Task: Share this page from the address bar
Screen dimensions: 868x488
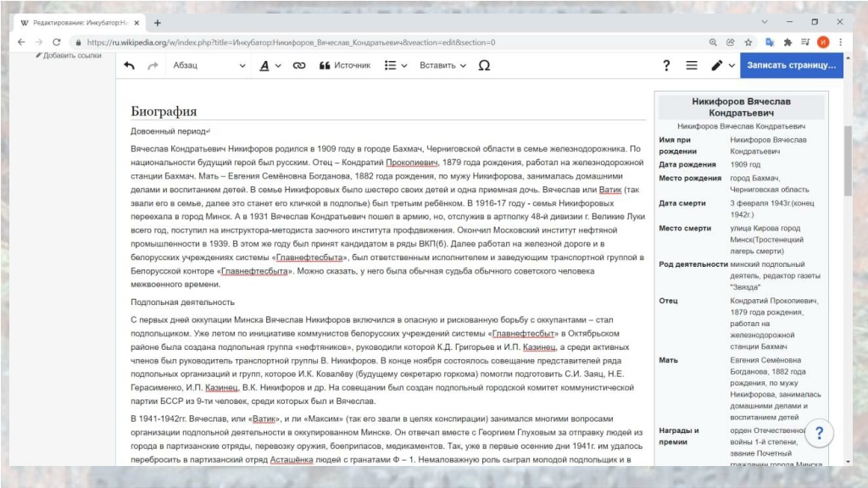Action: point(731,42)
